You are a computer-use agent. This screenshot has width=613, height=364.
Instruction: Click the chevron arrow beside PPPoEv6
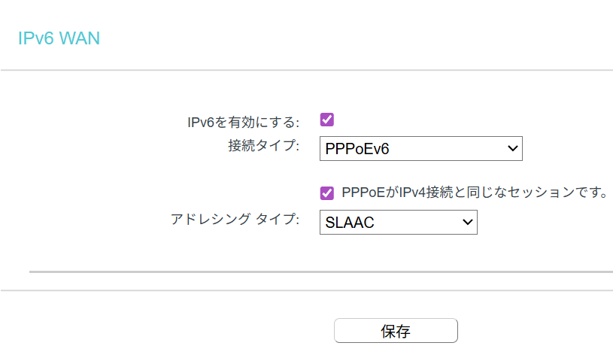(514, 149)
